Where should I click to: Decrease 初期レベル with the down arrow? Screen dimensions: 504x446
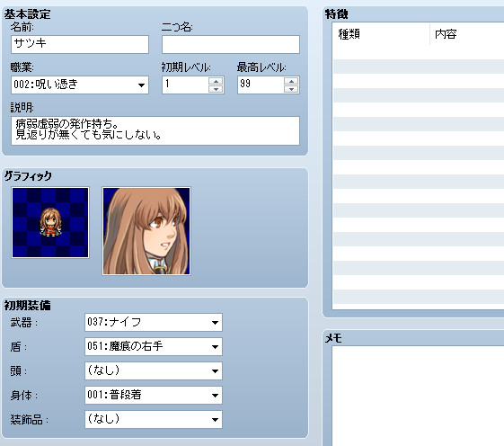[216, 89]
